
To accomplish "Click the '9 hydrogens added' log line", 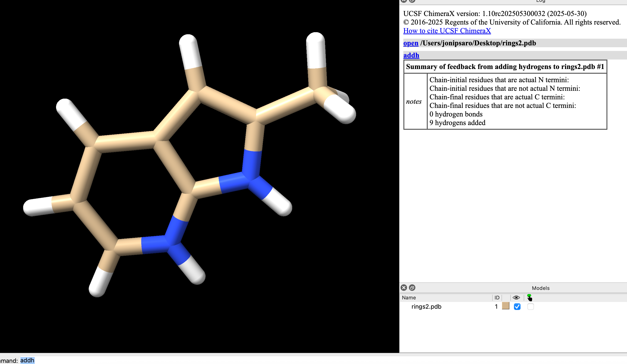I will pyautogui.click(x=457, y=123).
